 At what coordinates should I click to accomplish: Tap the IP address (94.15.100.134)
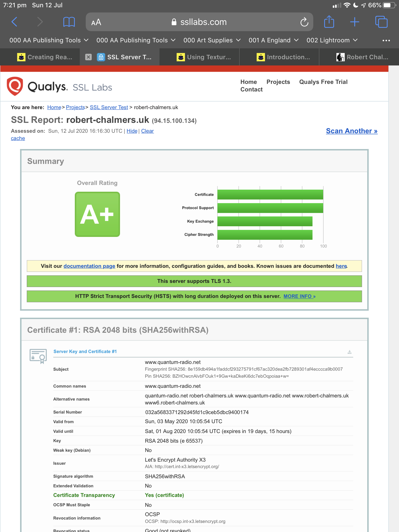[174, 121]
